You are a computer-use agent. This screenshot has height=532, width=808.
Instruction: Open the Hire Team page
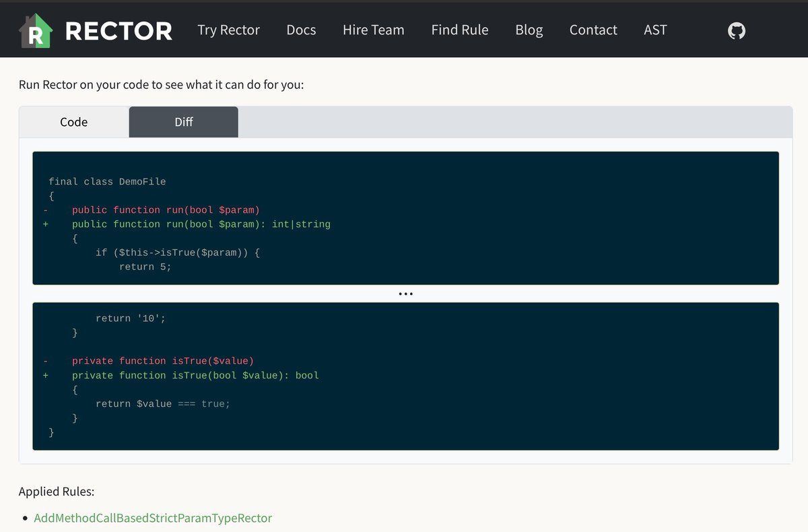(374, 30)
